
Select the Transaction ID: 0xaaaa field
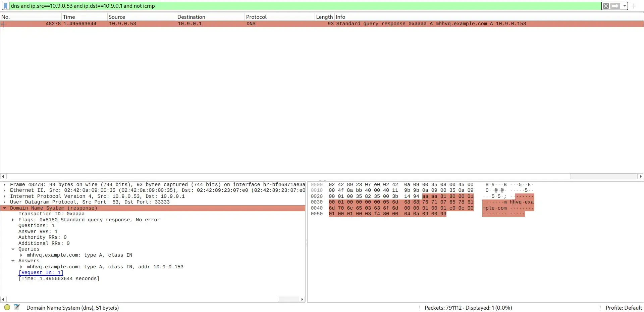[x=51, y=214]
